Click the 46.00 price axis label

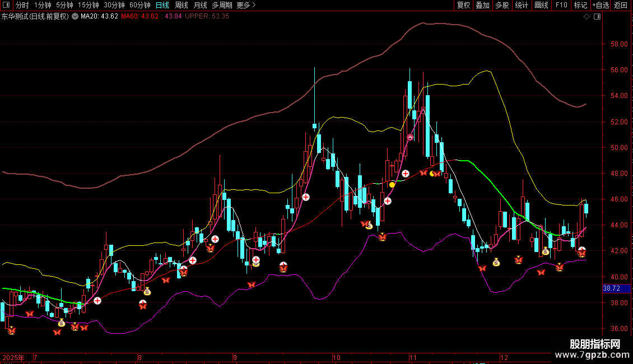point(619,199)
